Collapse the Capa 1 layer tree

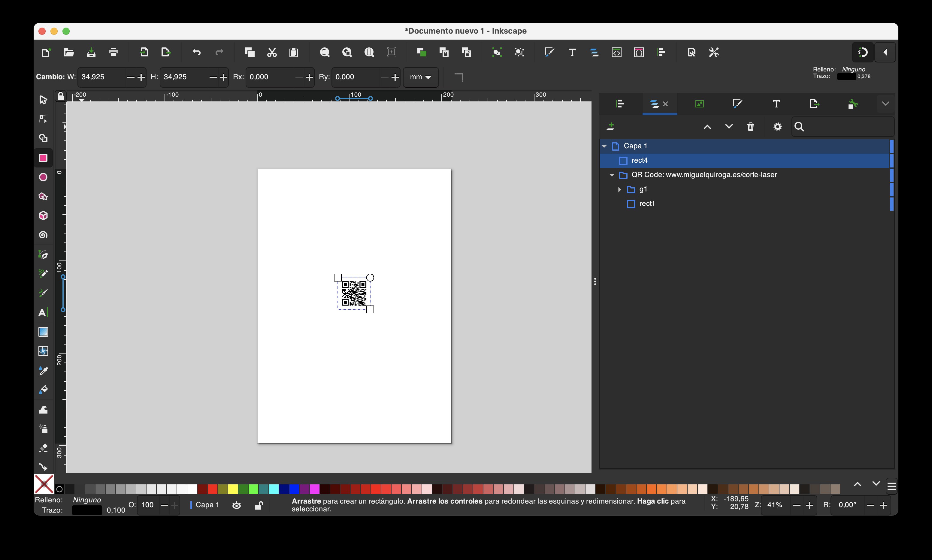(604, 146)
